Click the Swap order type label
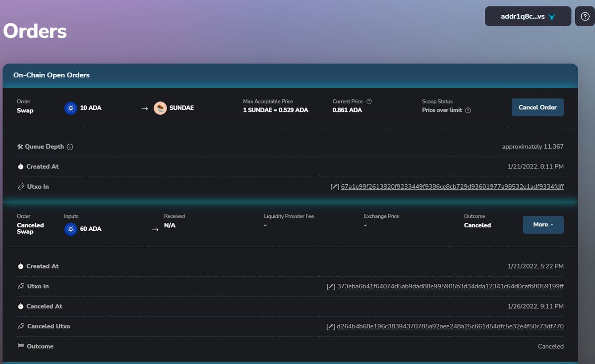The width and height of the screenshot is (595, 364). (25, 110)
